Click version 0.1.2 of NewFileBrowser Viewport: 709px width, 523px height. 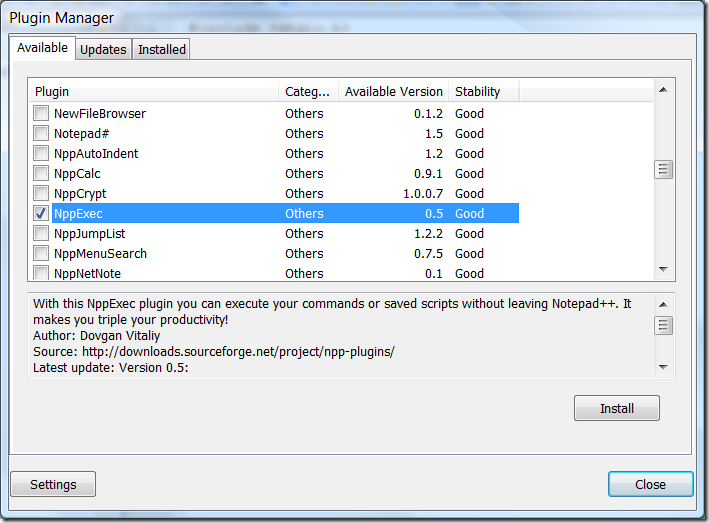coord(428,113)
